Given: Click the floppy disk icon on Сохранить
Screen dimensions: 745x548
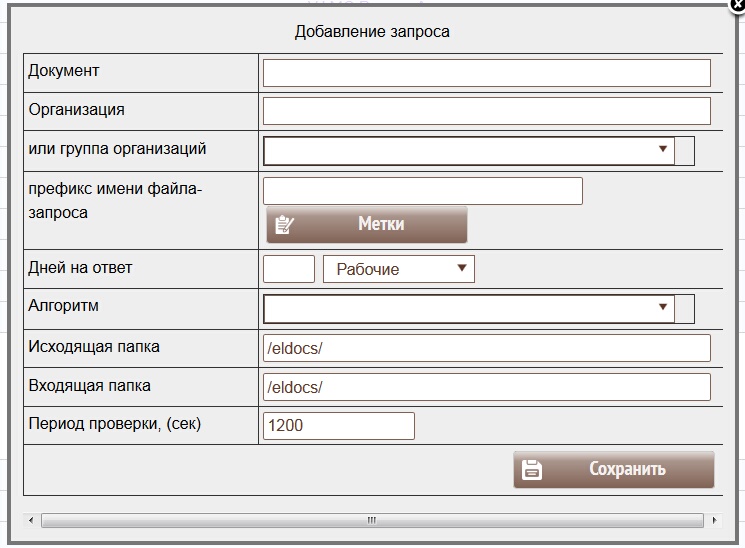Looking at the screenshot, I should point(532,469).
